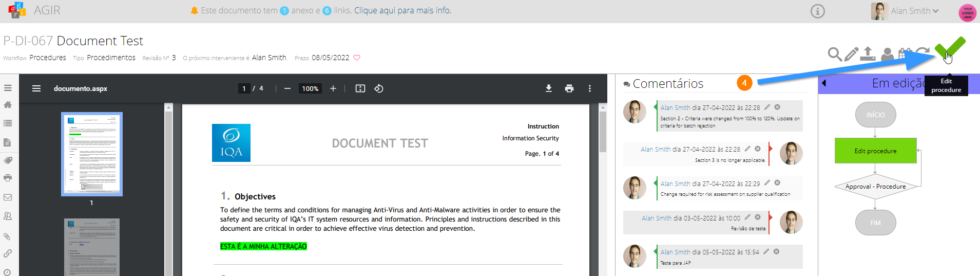980x276 pixels.
Task: Open the envelope mail icon in left sidebar
Action: point(8,197)
